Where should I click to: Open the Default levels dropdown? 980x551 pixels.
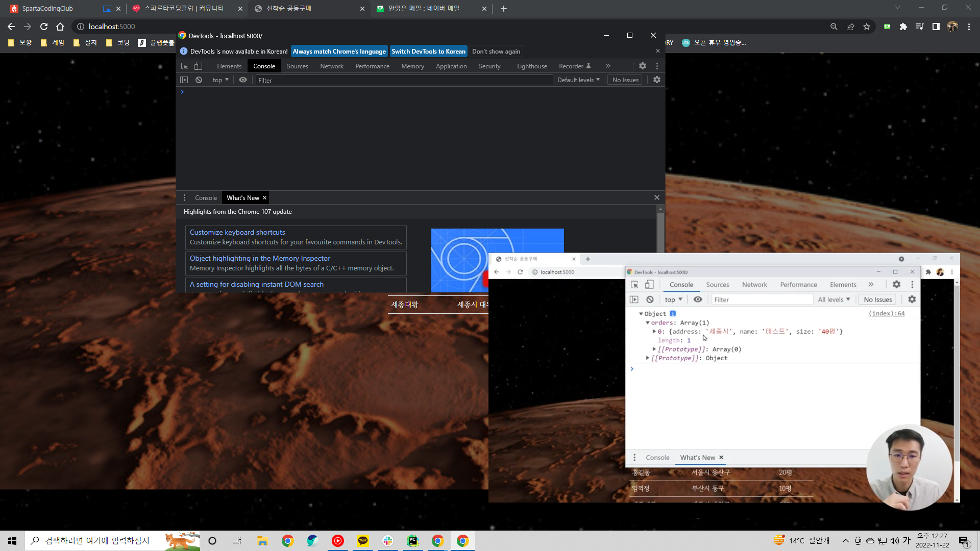(x=578, y=80)
